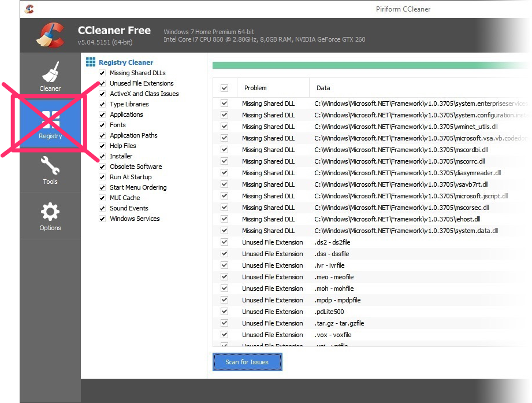The width and height of the screenshot is (532, 403).
Task: Uncheck the mscorrc.dll result
Action: tap(224, 161)
